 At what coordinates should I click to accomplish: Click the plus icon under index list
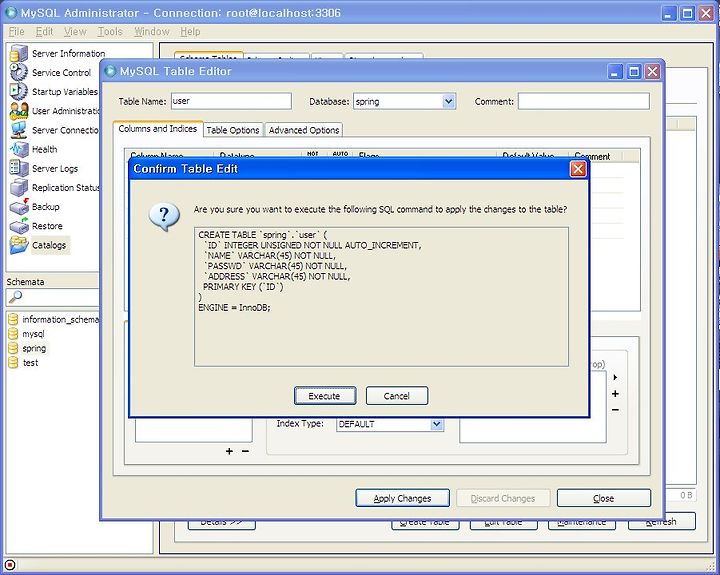[229, 451]
